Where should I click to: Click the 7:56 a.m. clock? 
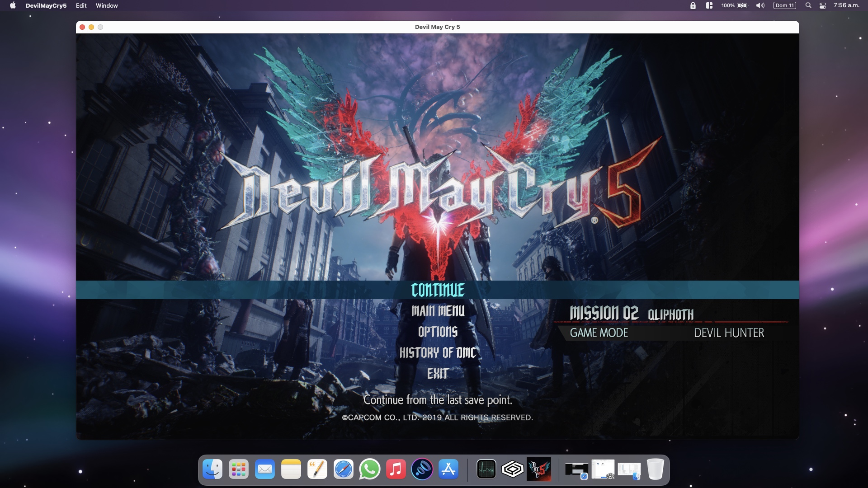point(846,5)
